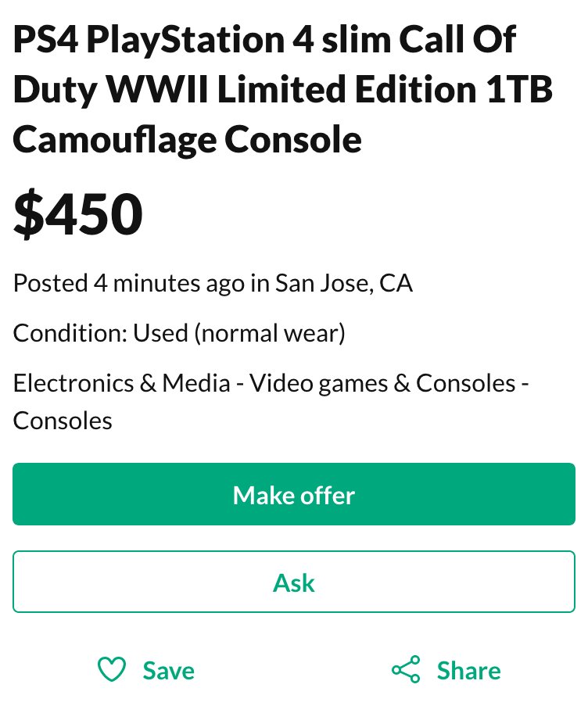Tap the heart icon to save listing
Image resolution: width=588 pixels, height=713 pixels.
[112, 670]
